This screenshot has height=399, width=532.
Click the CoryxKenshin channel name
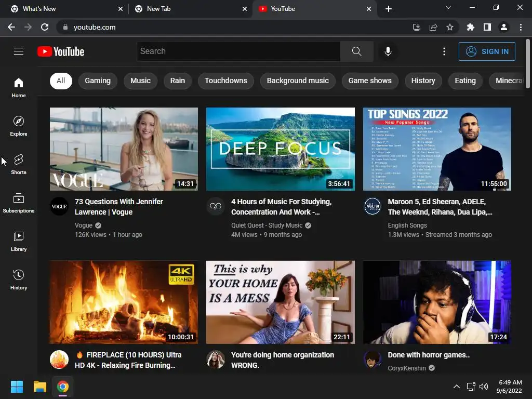pyautogui.click(x=407, y=368)
